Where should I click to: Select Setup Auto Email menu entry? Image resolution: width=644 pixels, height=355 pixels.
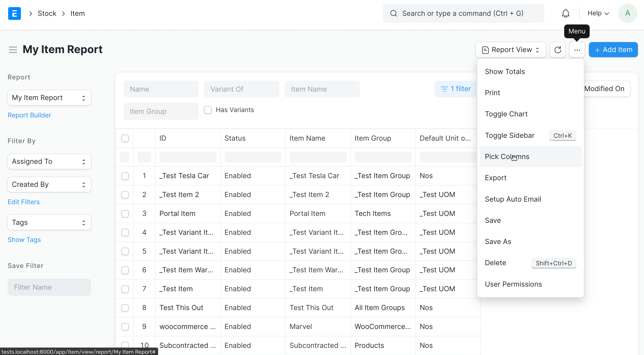coord(513,199)
